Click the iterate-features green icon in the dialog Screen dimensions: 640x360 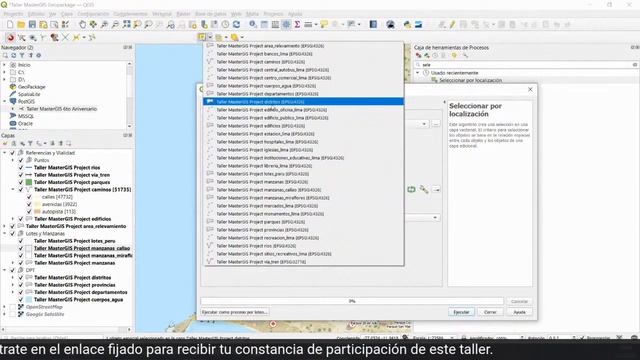[411, 189]
